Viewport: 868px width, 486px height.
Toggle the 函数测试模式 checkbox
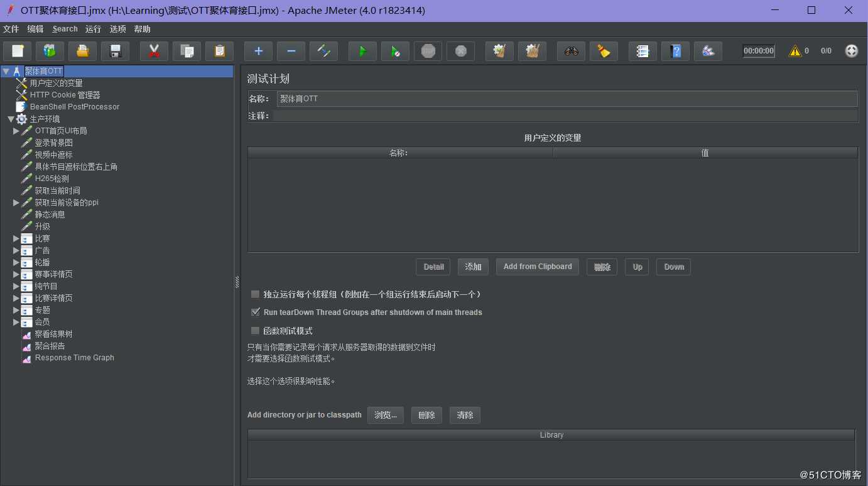tap(255, 331)
